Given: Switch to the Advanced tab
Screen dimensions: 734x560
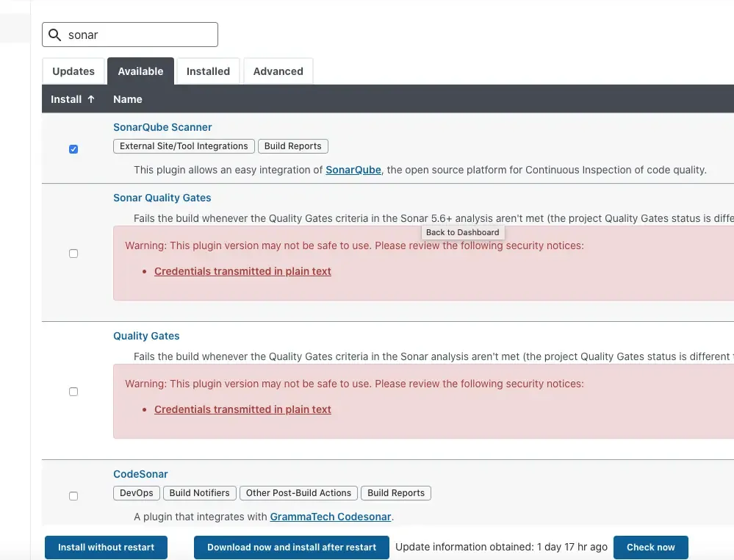Looking at the screenshot, I should (x=278, y=71).
